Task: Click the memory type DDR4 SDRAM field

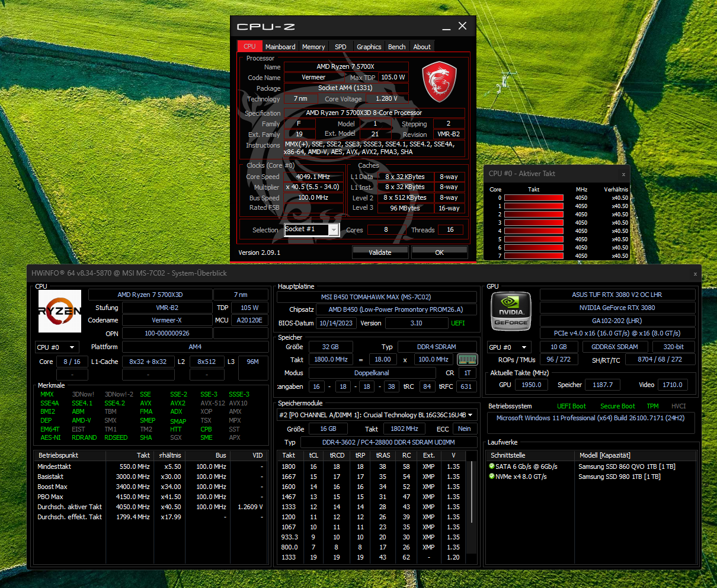Action: (437, 347)
